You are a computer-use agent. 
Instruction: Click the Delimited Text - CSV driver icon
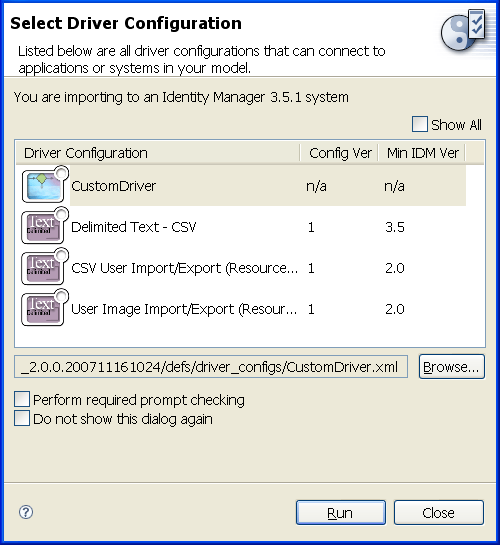[44, 226]
